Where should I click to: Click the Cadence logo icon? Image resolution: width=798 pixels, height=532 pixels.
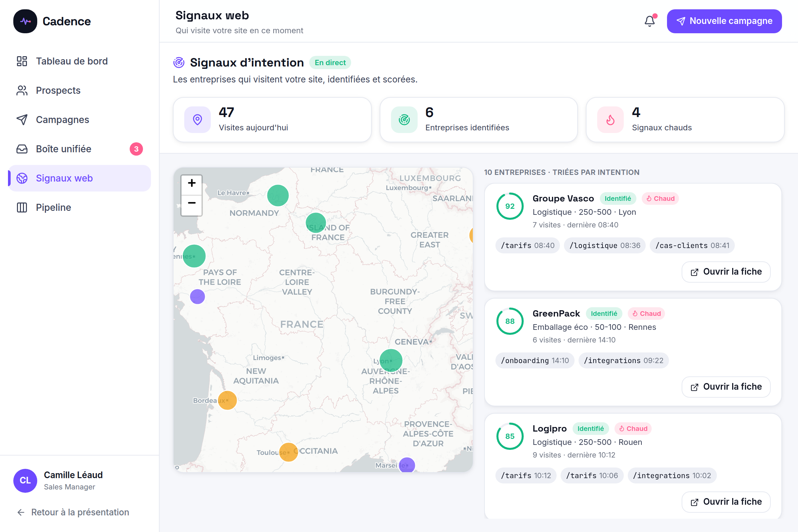[25, 21]
